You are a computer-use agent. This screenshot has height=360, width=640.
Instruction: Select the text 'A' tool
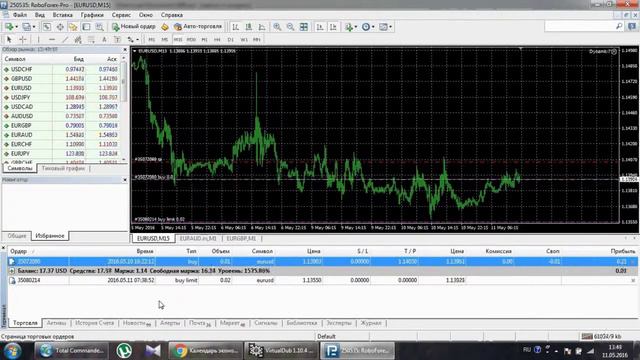click(x=104, y=40)
